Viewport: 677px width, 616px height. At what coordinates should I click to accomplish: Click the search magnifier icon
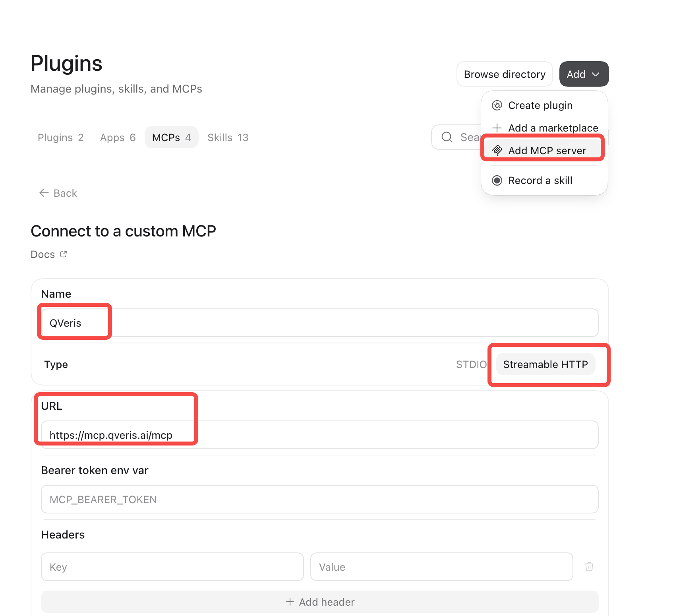coord(447,137)
